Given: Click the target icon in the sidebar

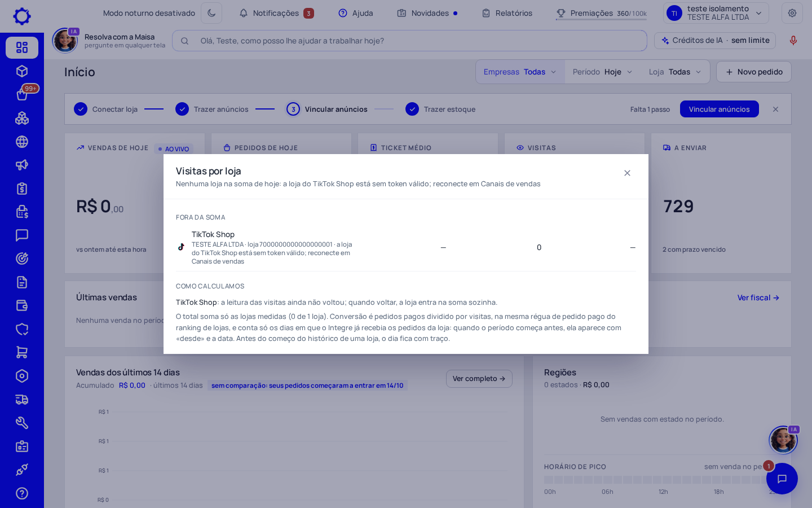Looking at the screenshot, I should [22, 259].
